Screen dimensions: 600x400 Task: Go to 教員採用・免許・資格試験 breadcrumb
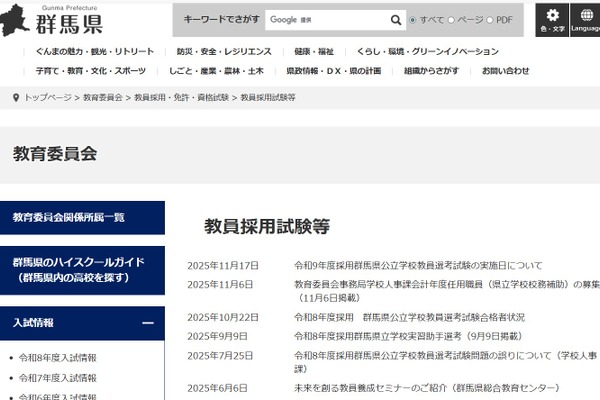[x=181, y=98]
